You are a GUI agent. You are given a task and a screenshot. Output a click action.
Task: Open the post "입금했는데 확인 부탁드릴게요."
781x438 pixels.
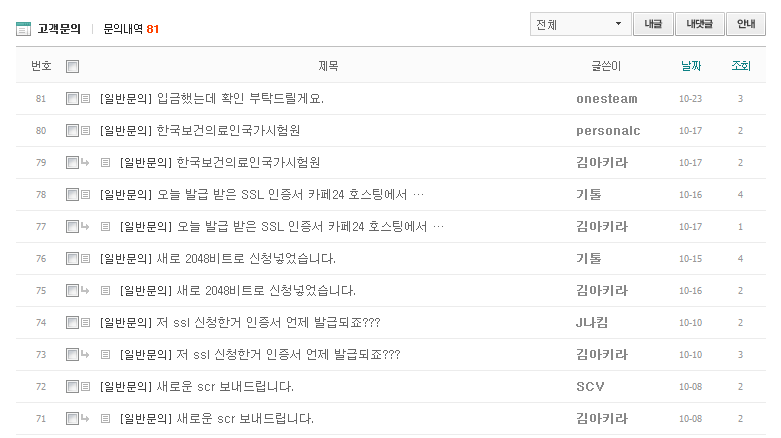coord(240,99)
